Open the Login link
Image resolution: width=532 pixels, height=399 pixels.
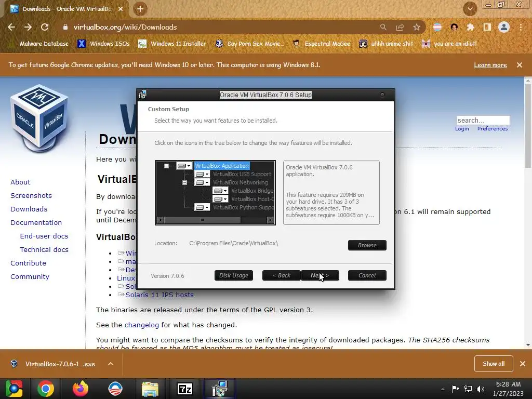pyautogui.click(x=462, y=129)
